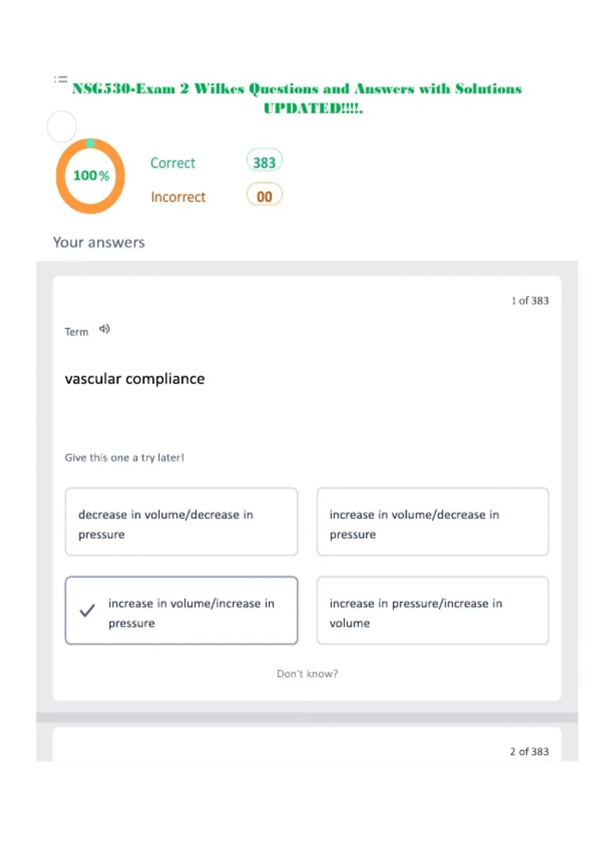The image size is (613, 868).
Task: Click 'Give this one a try later!' message
Action: tap(124, 457)
